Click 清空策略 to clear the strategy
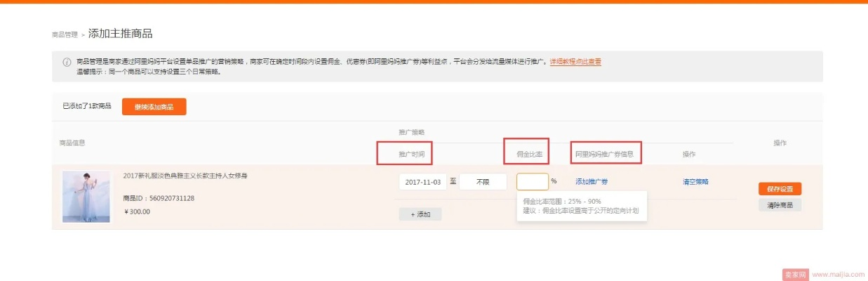 tap(695, 182)
